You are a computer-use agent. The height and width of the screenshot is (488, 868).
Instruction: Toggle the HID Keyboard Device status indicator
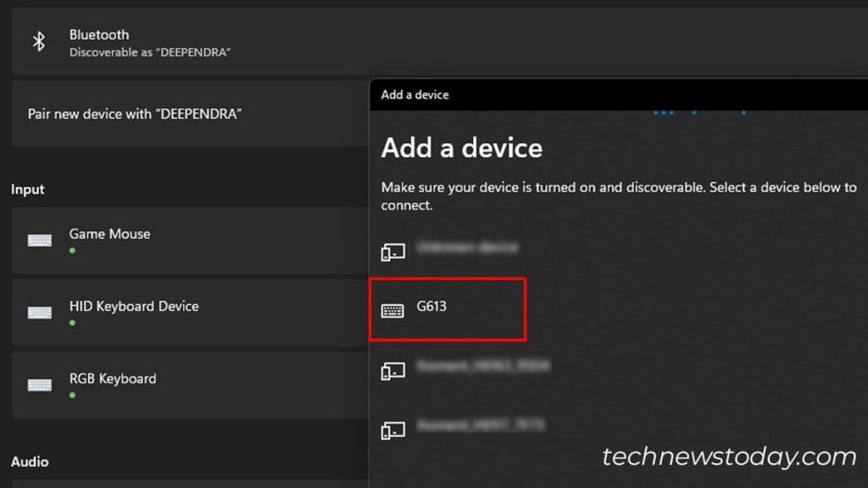(x=70, y=322)
